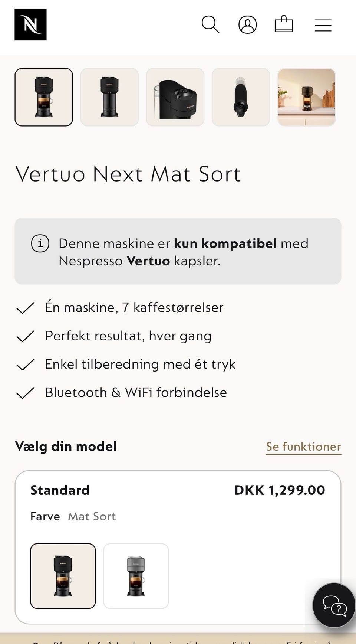Select first front-view machine thumbnail
This screenshot has width=356, height=644.
44,97
